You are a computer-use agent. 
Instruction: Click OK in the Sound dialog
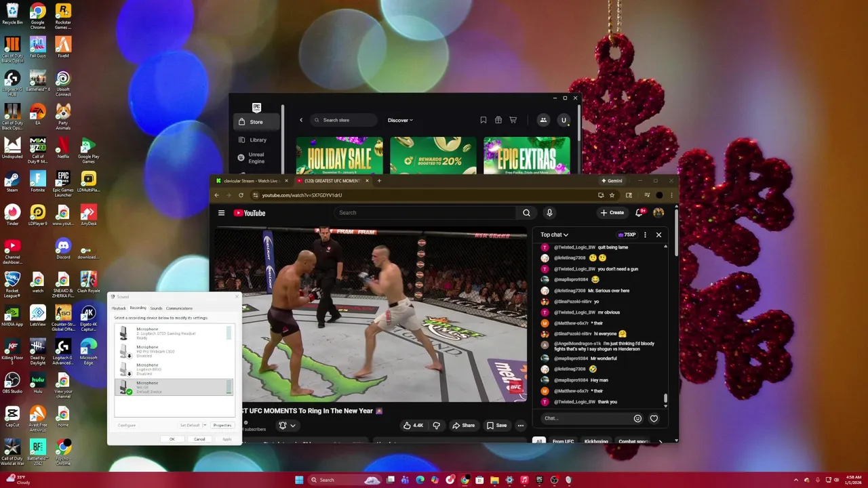172,439
